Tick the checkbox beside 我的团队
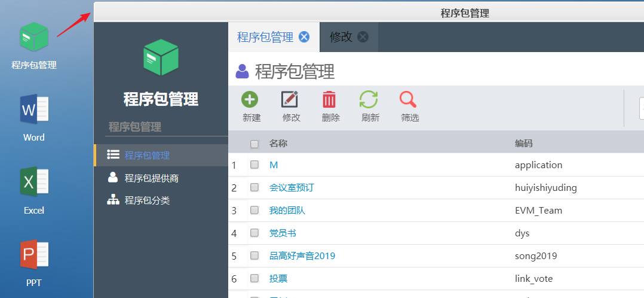 [x=254, y=210]
